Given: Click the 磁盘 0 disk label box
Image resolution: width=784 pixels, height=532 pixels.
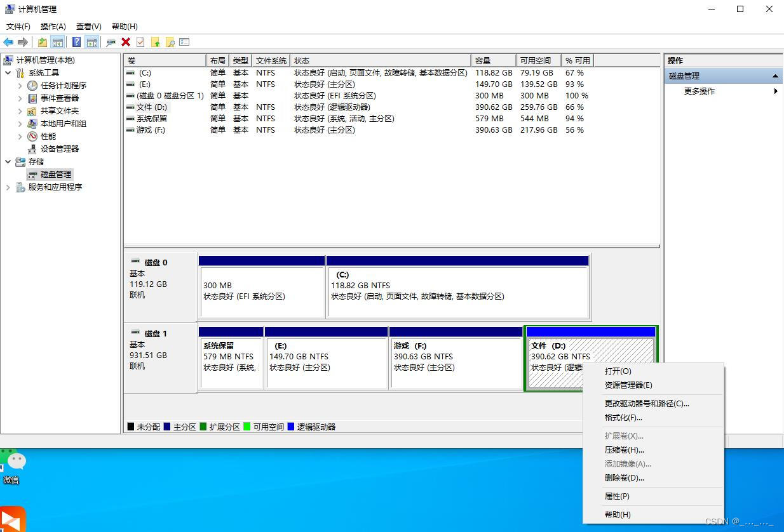Looking at the screenshot, I should 161,286.
